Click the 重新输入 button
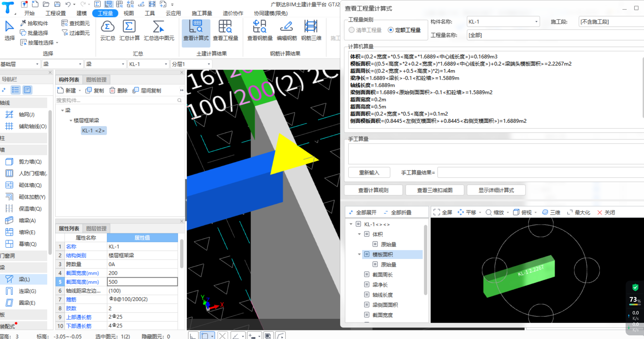The width and height of the screenshot is (644, 339). [x=369, y=173]
